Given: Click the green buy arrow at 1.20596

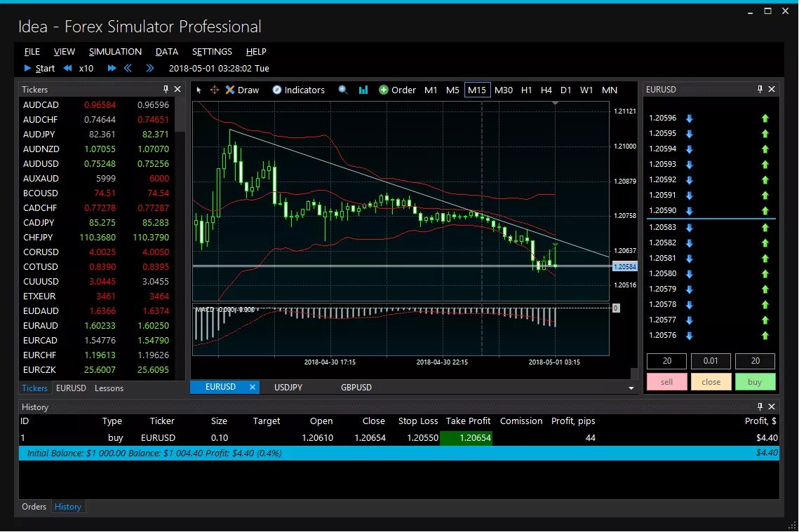Looking at the screenshot, I should coord(765,118).
